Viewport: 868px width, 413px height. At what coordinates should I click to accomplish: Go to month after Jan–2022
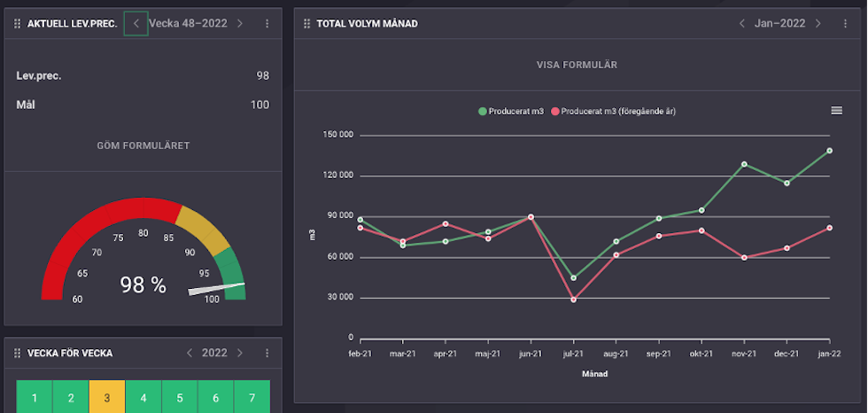click(x=818, y=24)
